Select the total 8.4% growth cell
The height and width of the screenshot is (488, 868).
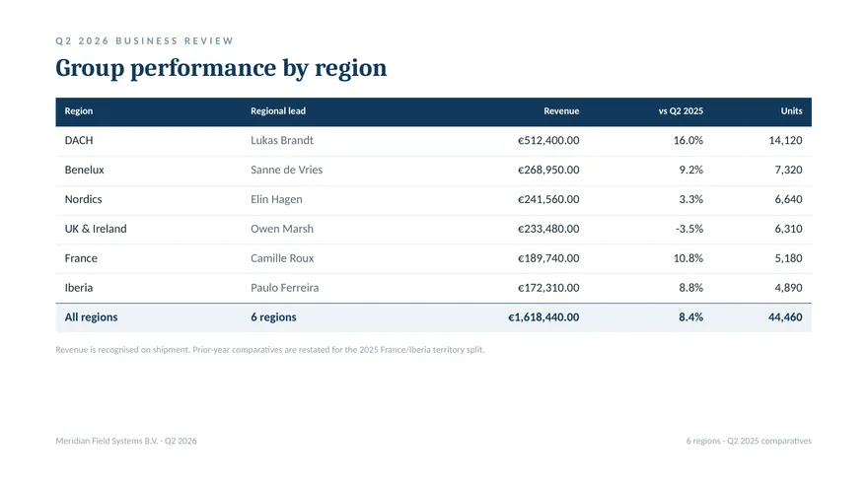tap(690, 317)
